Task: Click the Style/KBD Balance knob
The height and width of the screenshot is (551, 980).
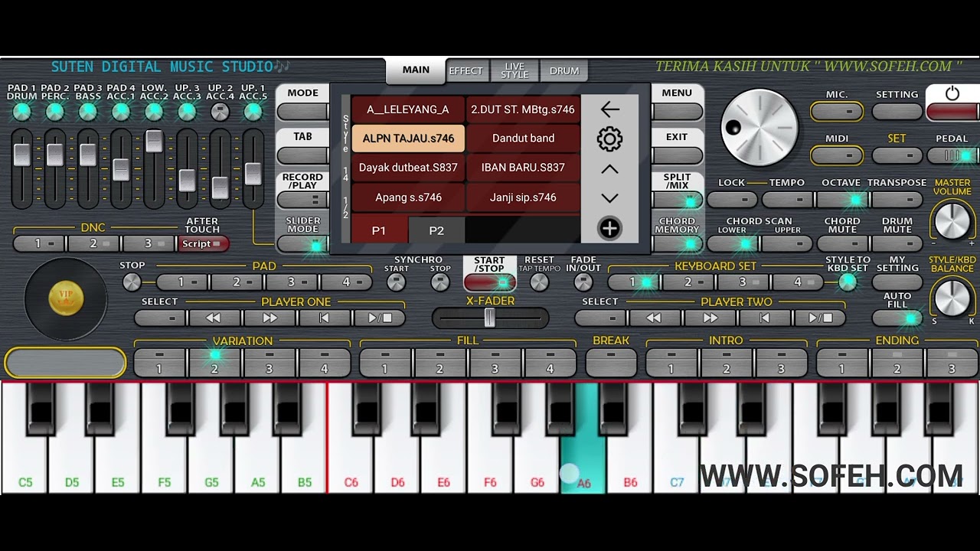Action: (952, 298)
